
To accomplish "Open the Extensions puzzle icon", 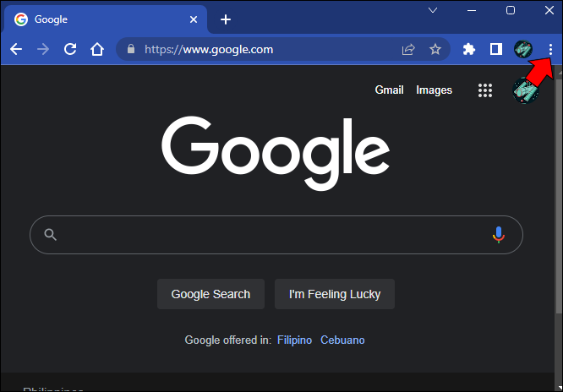I will (469, 49).
